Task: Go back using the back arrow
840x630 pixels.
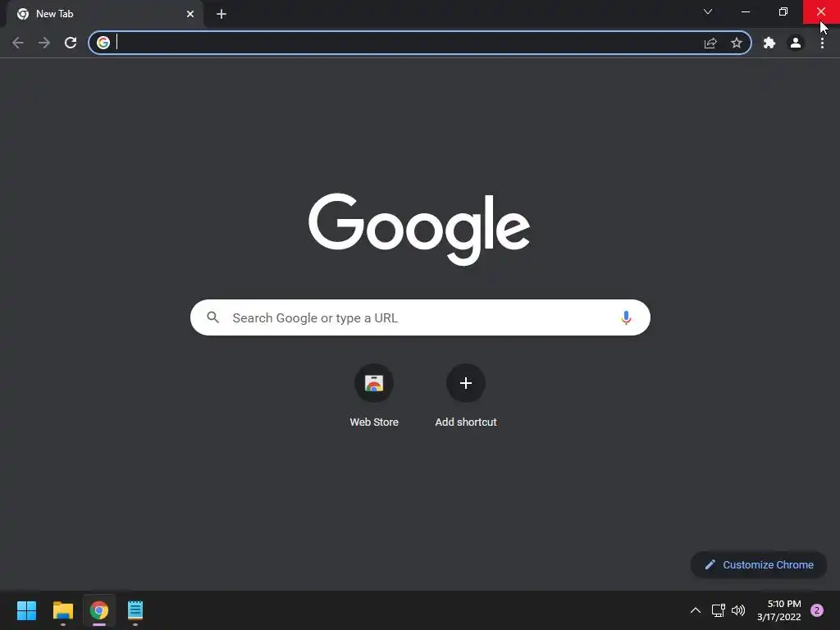Action: point(18,43)
